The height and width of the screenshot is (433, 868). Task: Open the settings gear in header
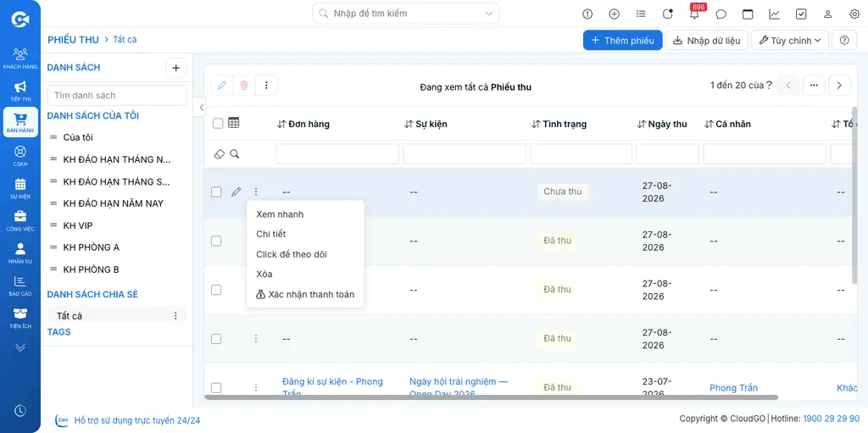coord(854,14)
